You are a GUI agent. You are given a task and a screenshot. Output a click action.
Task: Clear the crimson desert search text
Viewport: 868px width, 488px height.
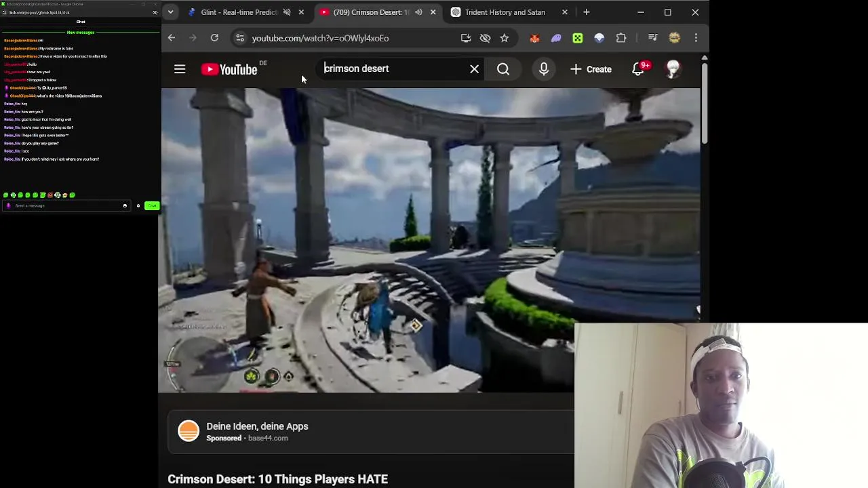pos(475,69)
